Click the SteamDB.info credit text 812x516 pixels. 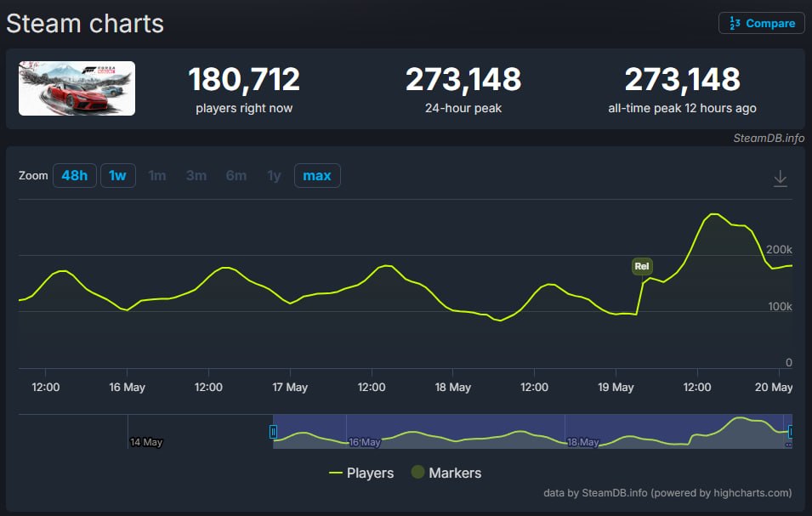click(x=769, y=138)
